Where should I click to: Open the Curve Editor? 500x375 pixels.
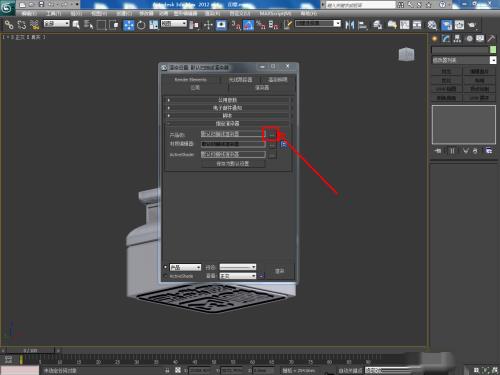pos(404,25)
